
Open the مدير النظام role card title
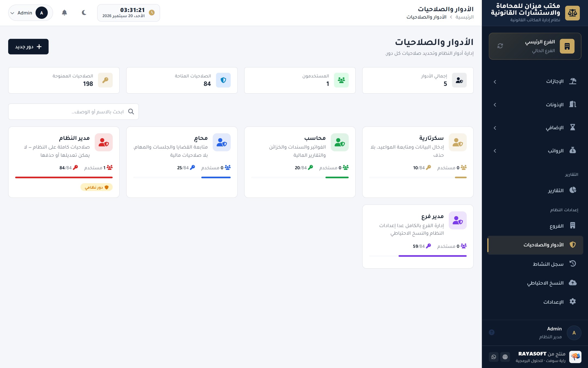click(x=74, y=138)
